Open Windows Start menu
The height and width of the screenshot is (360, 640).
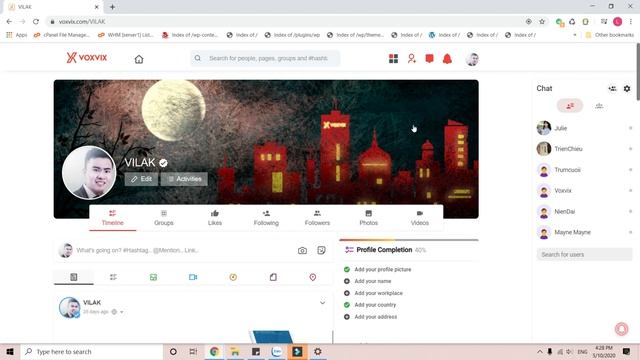tap(10, 351)
